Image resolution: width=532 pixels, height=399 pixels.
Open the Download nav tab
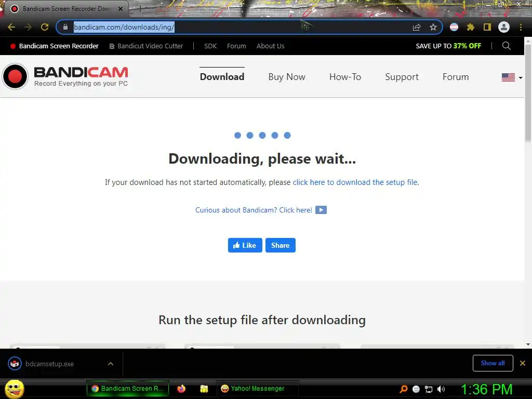(222, 77)
